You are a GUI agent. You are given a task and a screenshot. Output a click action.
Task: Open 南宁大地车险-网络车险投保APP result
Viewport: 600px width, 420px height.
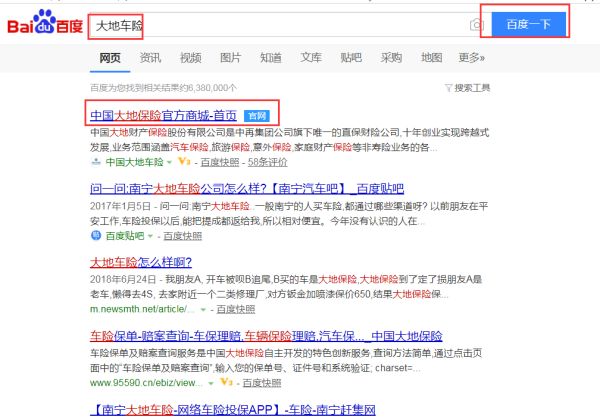(233, 410)
